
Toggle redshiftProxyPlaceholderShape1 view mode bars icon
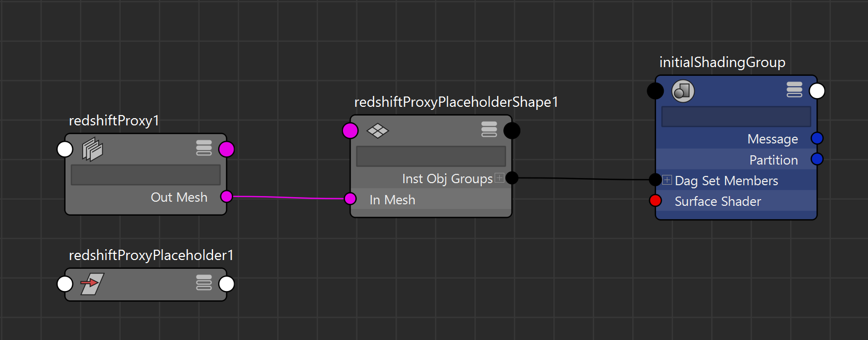pos(489,129)
